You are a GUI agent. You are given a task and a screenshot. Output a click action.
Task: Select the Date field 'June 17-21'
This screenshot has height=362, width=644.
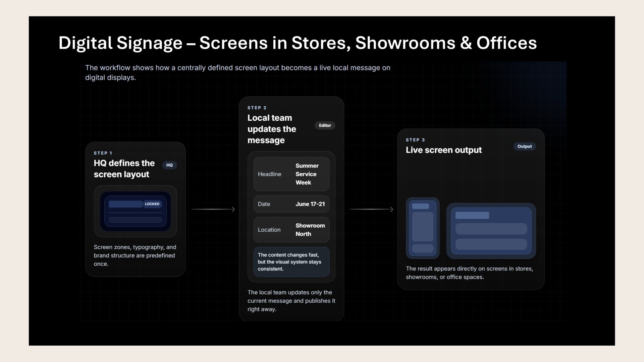pyautogui.click(x=291, y=204)
